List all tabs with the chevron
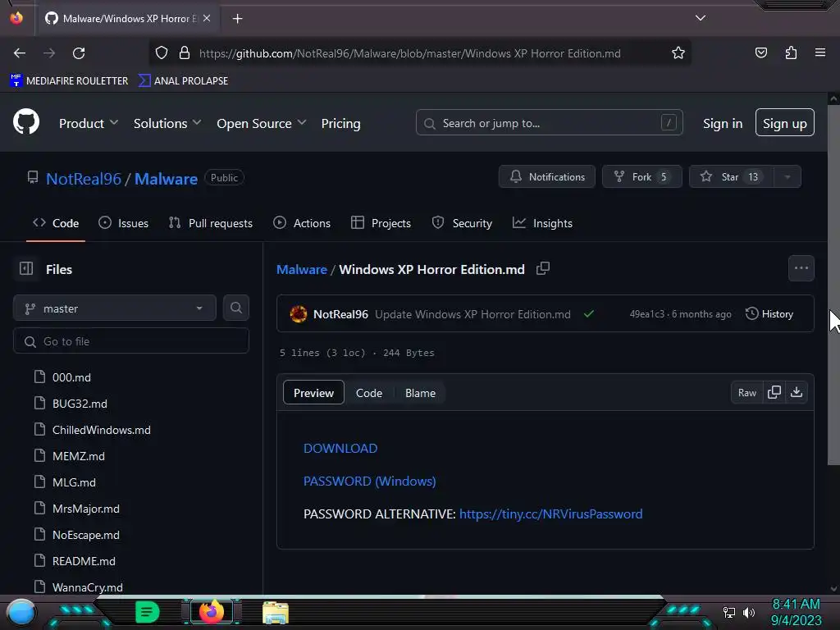This screenshot has width=840, height=630. 701,18
